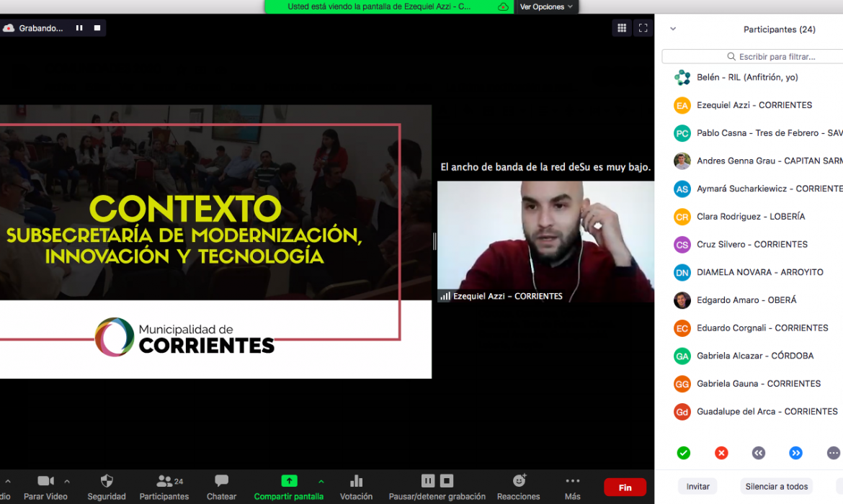Open the Seguridad menu

[x=107, y=487]
